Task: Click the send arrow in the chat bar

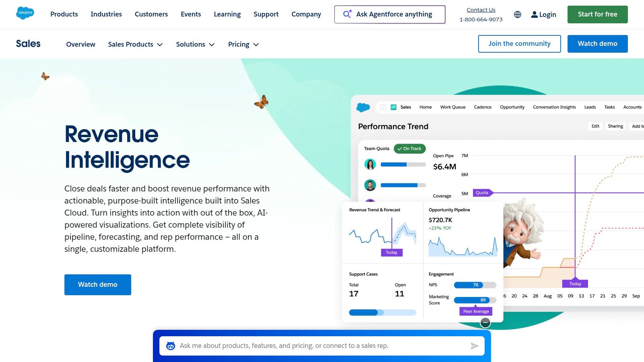Action: [x=475, y=346]
